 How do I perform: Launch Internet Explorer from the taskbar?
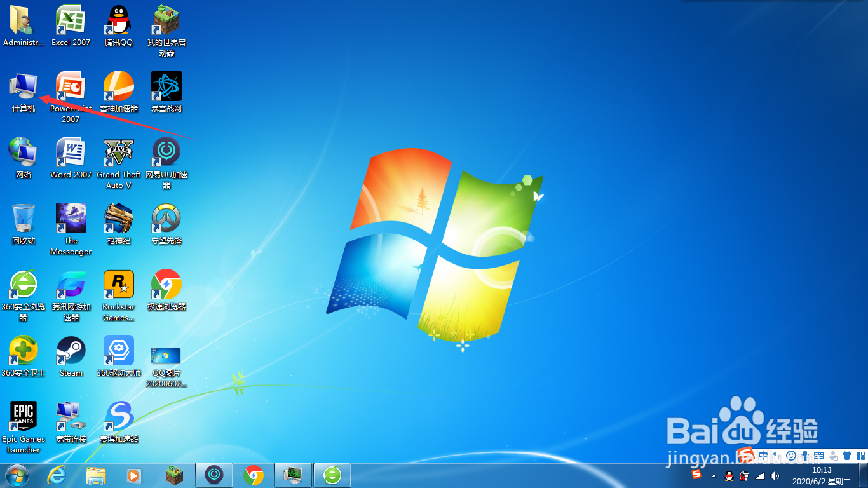[x=57, y=475]
